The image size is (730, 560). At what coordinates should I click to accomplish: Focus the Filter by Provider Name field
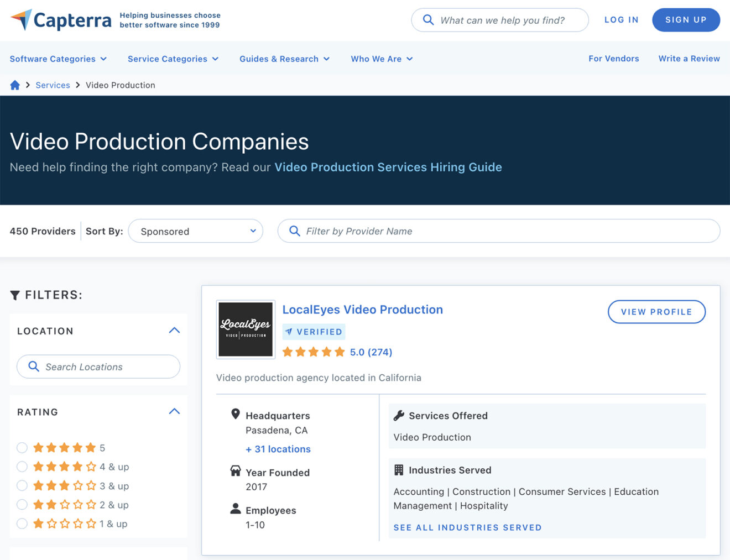click(499, 231)
